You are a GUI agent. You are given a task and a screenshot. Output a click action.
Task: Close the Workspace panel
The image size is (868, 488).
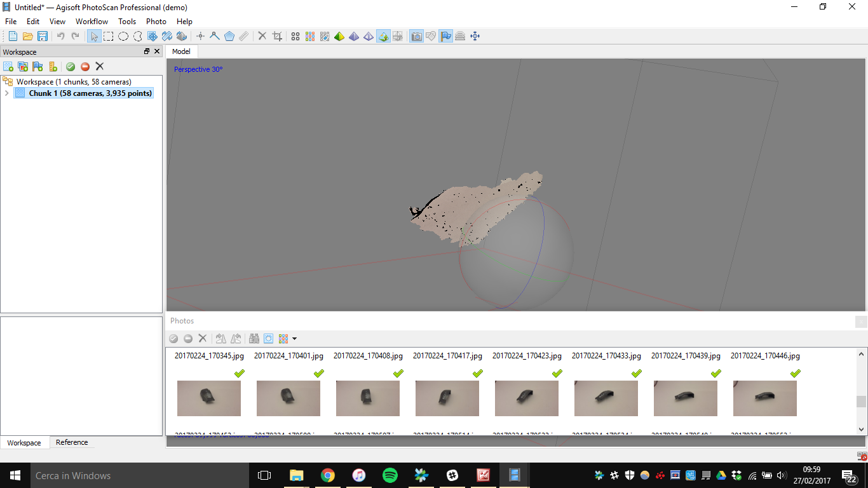pyautogui.click(x=157, y=51)
